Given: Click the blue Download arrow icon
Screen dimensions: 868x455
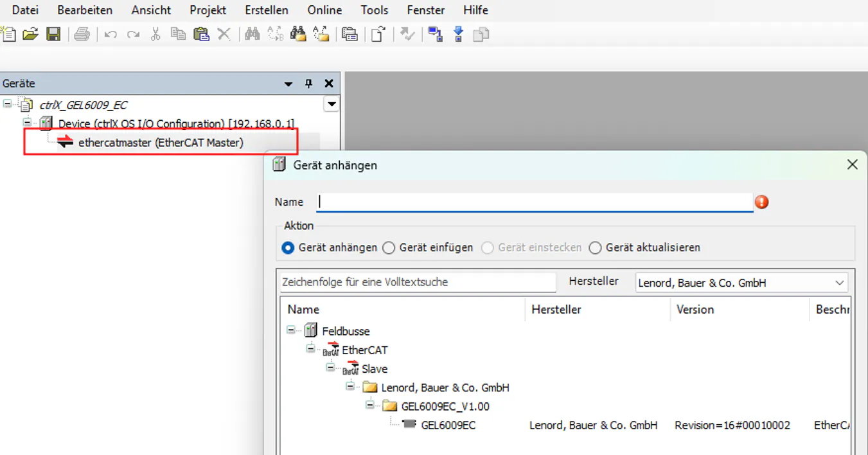Looking at the screenshot, I should click(458, 34).
